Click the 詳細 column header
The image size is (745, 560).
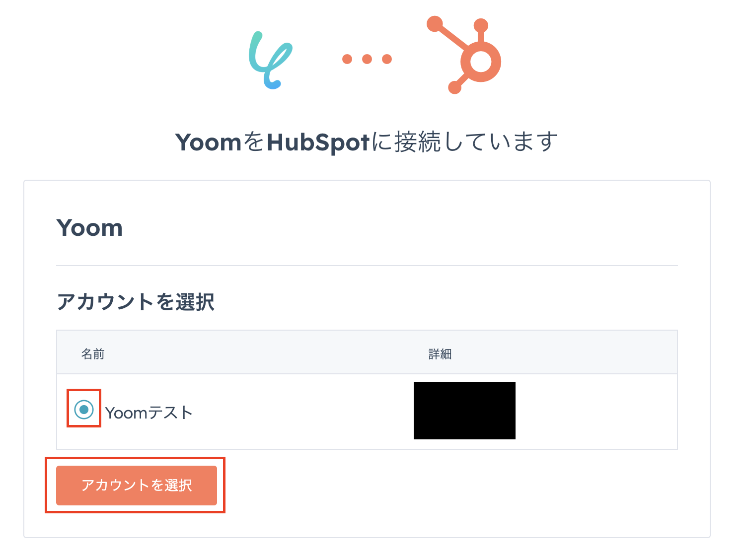(x=440, y=354)
